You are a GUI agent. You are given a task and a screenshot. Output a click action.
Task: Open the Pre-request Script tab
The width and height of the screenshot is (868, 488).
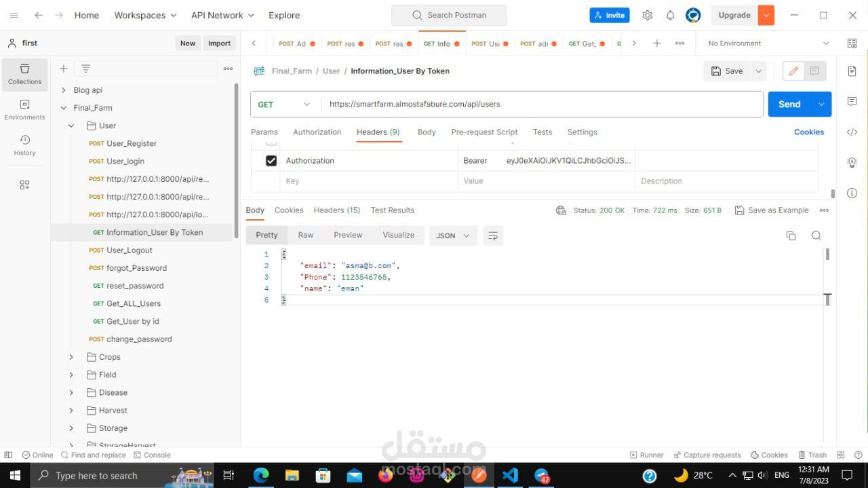pos(484,132)
